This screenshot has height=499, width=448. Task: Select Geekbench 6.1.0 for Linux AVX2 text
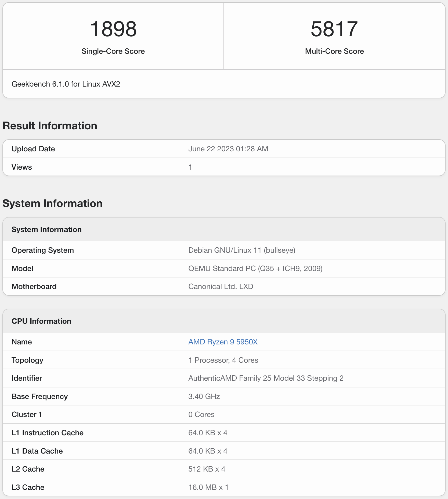click(66, 84)
